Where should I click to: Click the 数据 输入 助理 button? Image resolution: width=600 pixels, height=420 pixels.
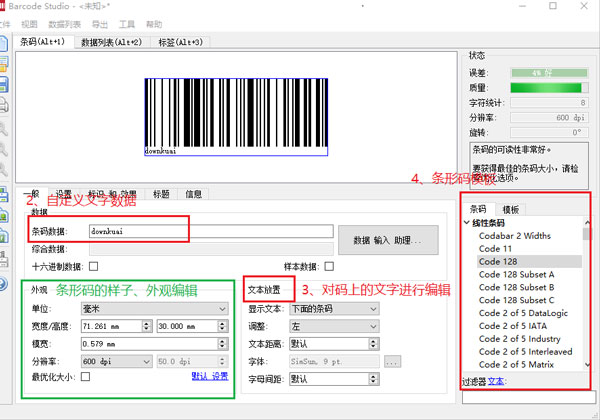(x=393, y=241)
